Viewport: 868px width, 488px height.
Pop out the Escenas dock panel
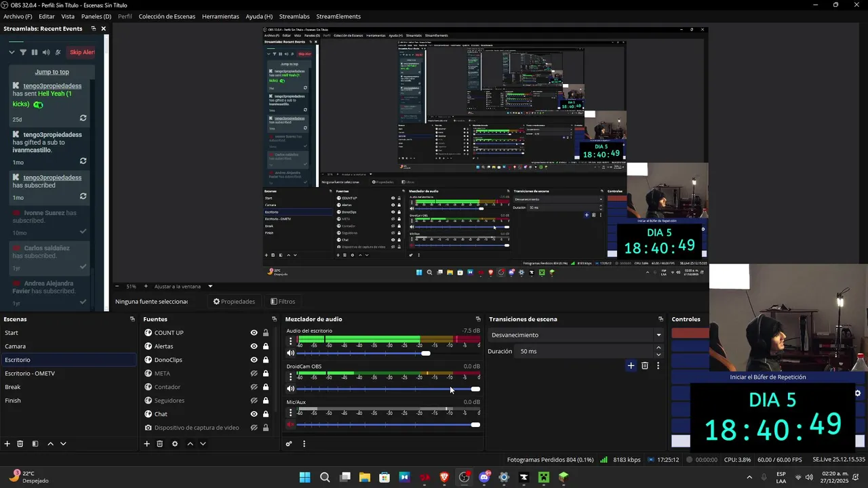pyautogui.click(x=132, y=319)
